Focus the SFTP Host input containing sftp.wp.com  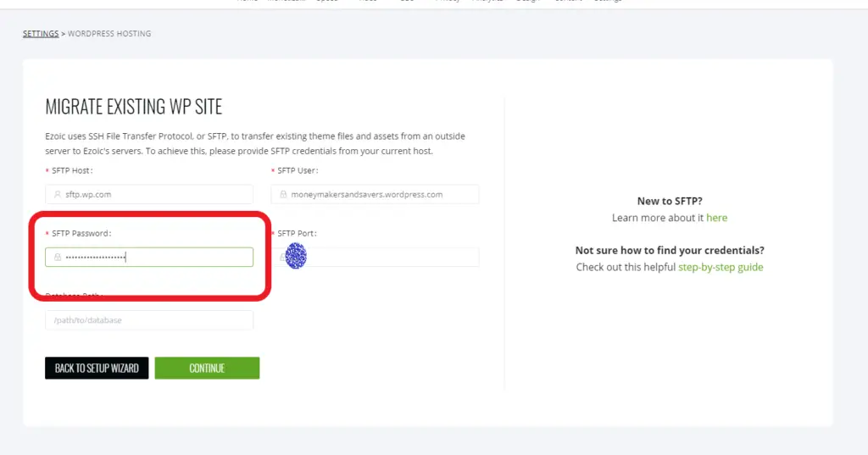149,194
